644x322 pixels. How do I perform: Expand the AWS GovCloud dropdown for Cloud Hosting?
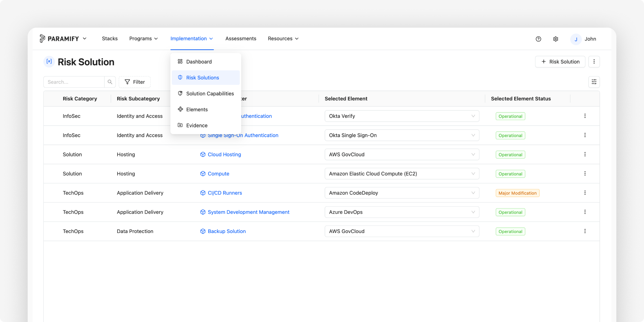coord(402,154)
